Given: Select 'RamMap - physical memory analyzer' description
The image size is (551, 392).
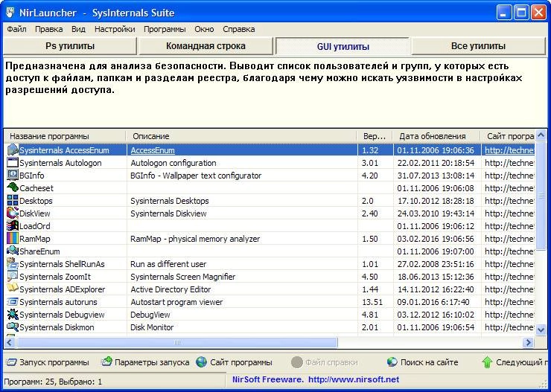Looking at the screenshot, I should click(x=195, y=239).
